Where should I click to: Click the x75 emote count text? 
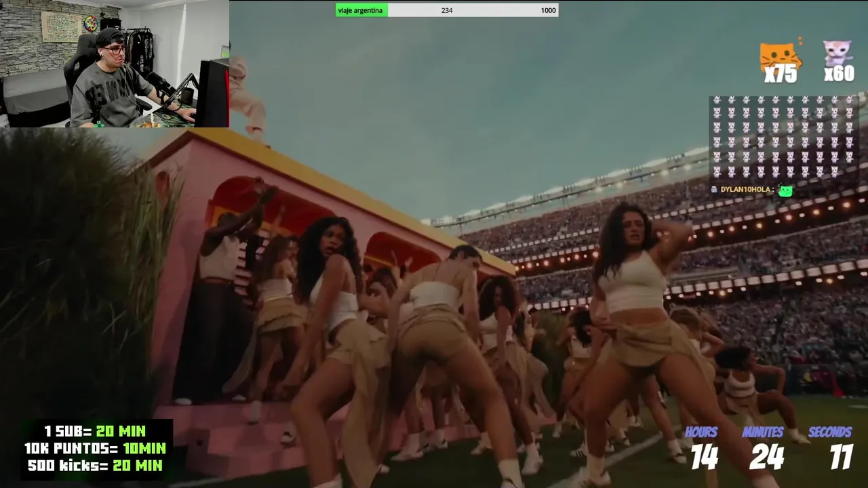(x=781, y=75)
